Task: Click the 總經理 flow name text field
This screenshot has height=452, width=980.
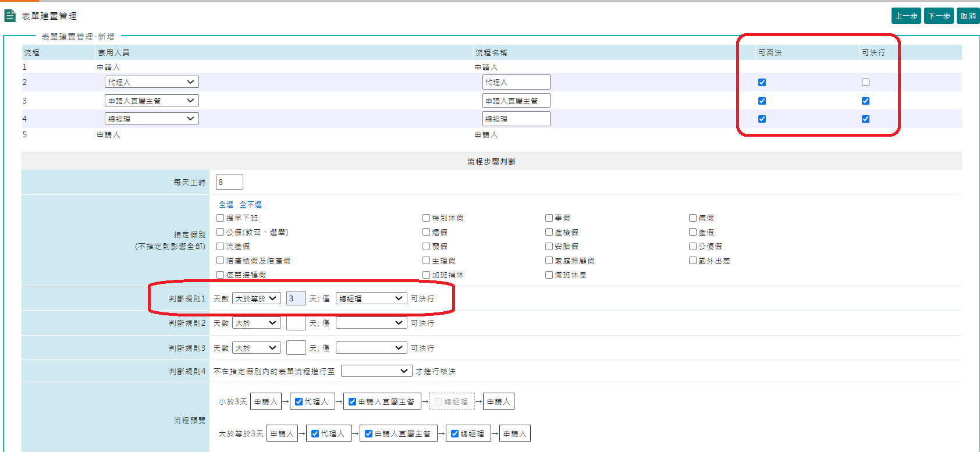Action: click(516, 119)
